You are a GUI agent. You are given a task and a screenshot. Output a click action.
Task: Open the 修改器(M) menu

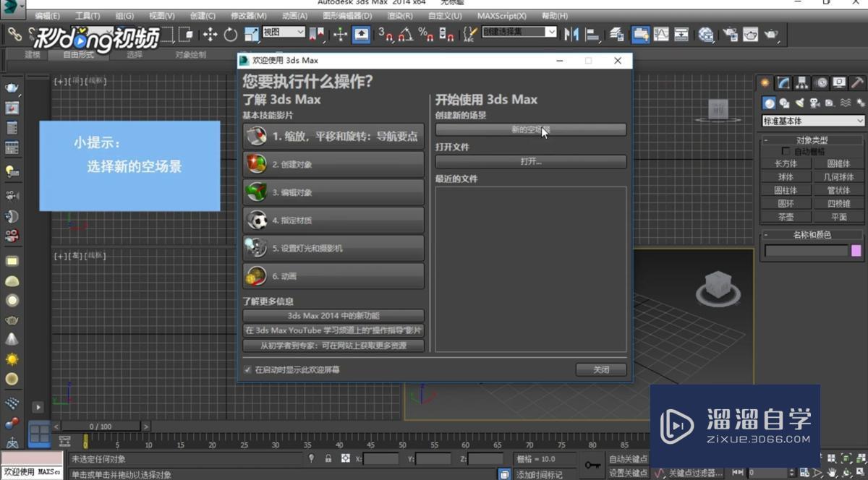[x=249, y=16]
